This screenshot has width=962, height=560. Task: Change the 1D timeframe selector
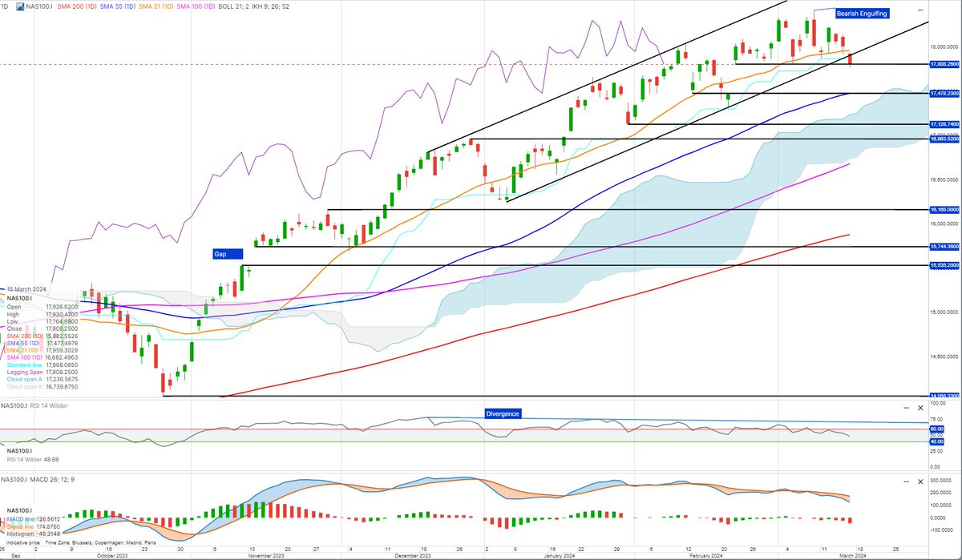pos(6,6)
